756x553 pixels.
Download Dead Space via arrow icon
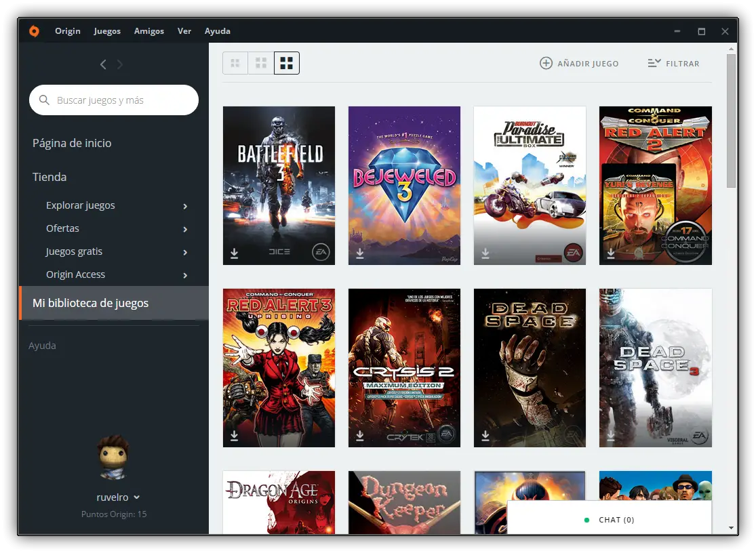(485, 436)
